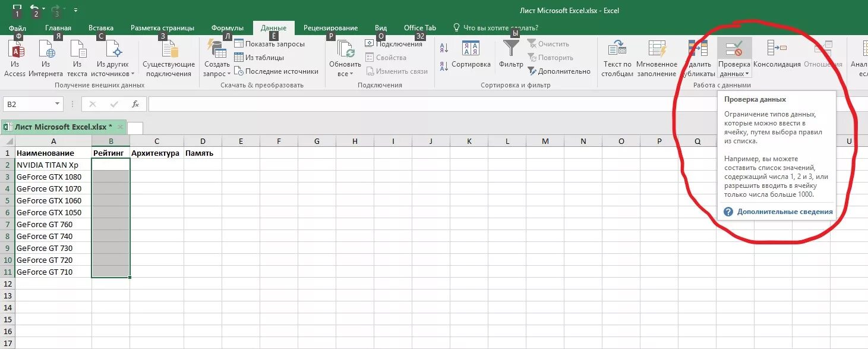The height and width of the screenshot is (349, 868).
Task: Close the Лист Microsoft Excel.xlsx document tab
Action: click(120, 127)
